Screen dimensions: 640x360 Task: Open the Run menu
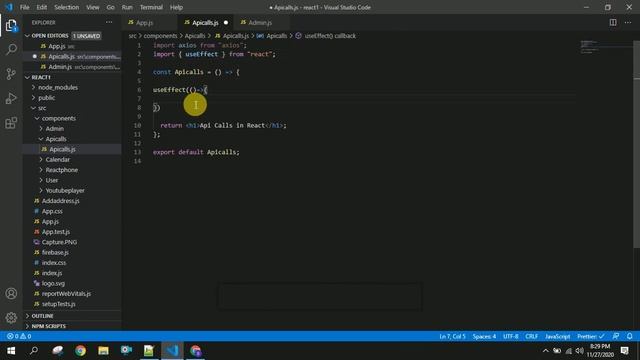click(127, 7)
